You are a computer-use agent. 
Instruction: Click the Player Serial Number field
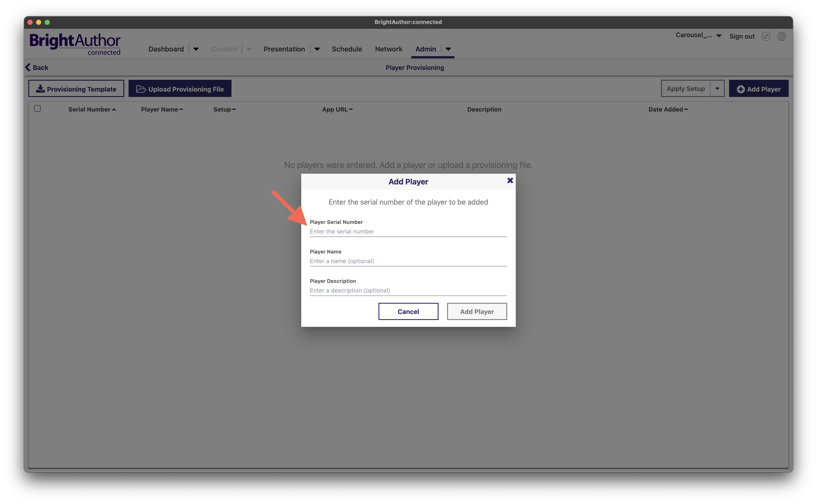tap(408, 231)
